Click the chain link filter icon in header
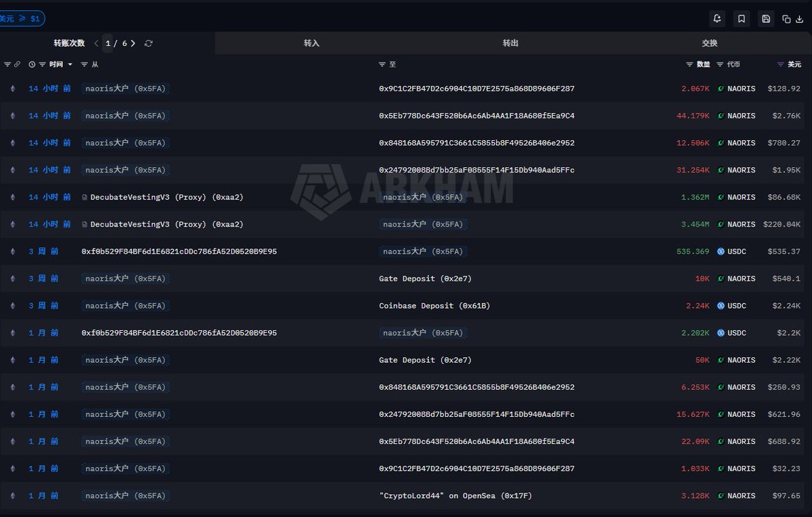The width and height of the screenshot is (812, 517). coord(18,64)
